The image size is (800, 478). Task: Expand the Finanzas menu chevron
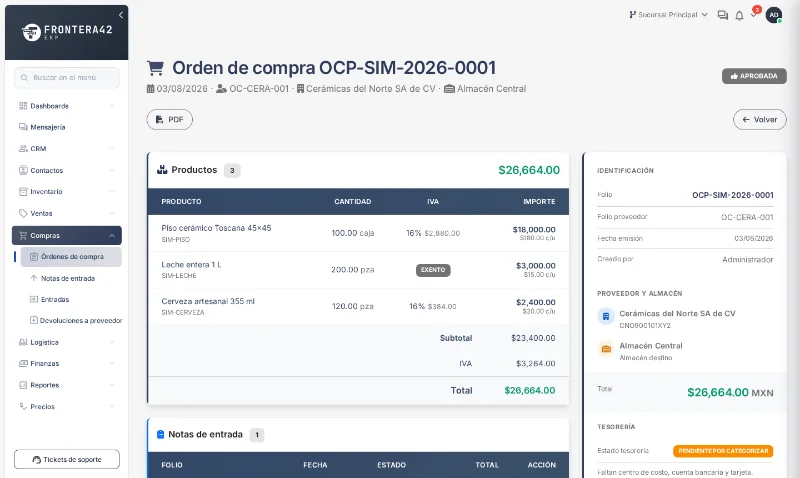pyautogui.click(x=112, y=364)
